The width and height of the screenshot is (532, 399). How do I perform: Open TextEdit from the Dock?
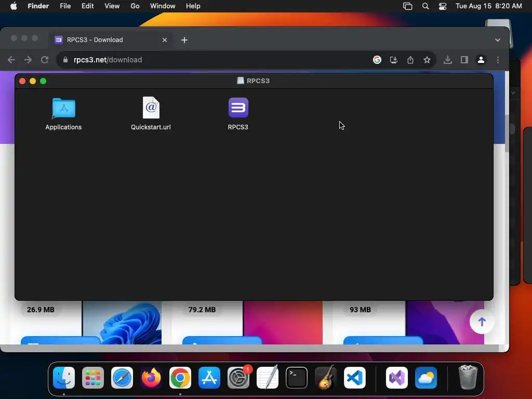pos(268,378)
